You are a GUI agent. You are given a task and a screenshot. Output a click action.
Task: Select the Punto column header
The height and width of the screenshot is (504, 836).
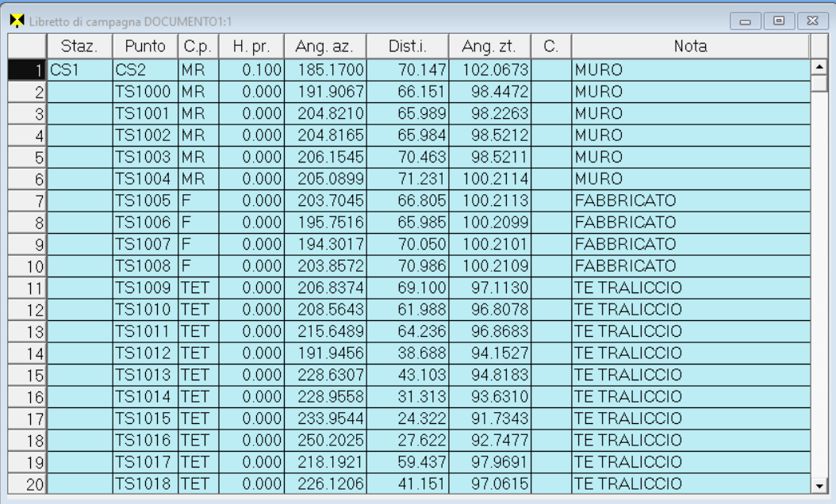pyautogui.click(x=144, y=47)
